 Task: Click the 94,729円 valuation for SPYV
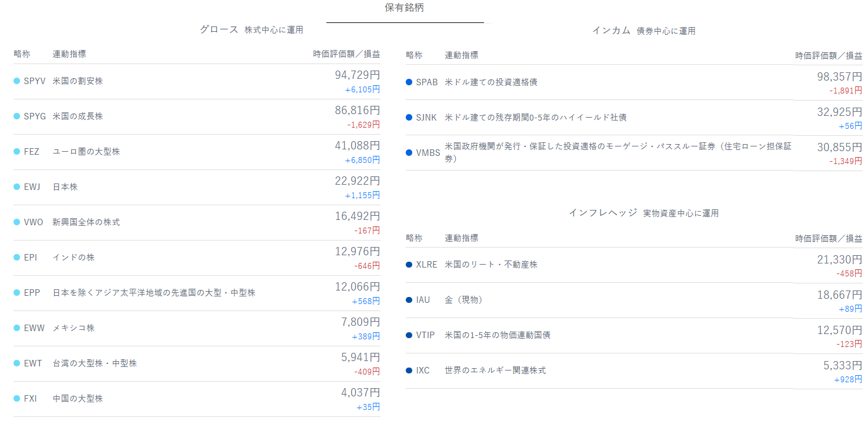357,76
